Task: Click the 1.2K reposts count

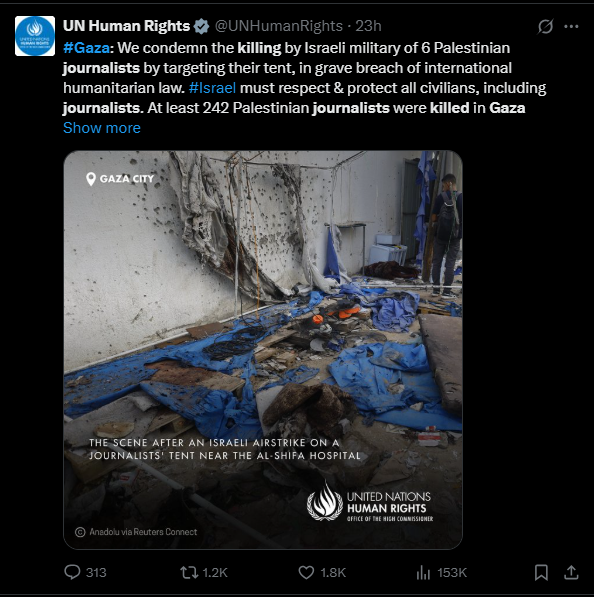Action: coord(215,572)
